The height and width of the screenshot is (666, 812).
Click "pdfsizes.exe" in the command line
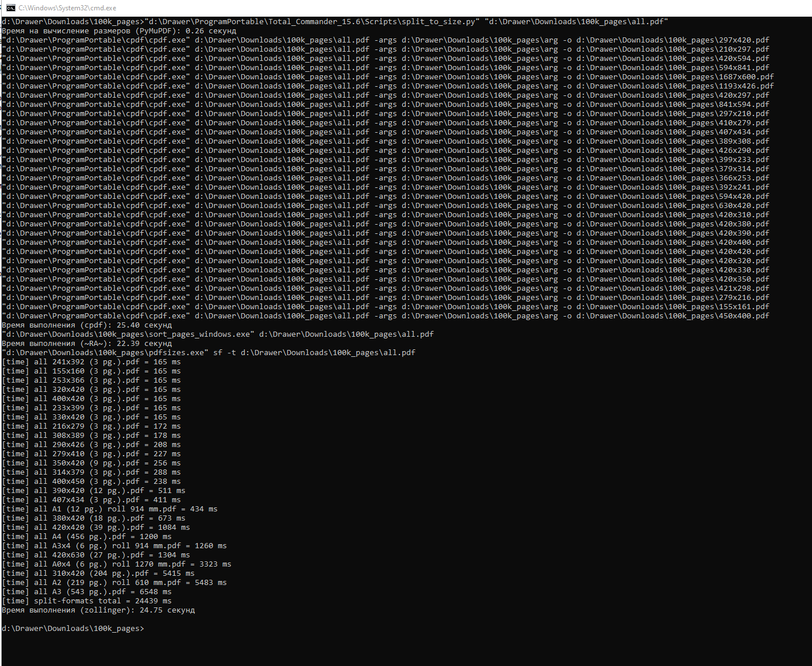tap(176, 353)
